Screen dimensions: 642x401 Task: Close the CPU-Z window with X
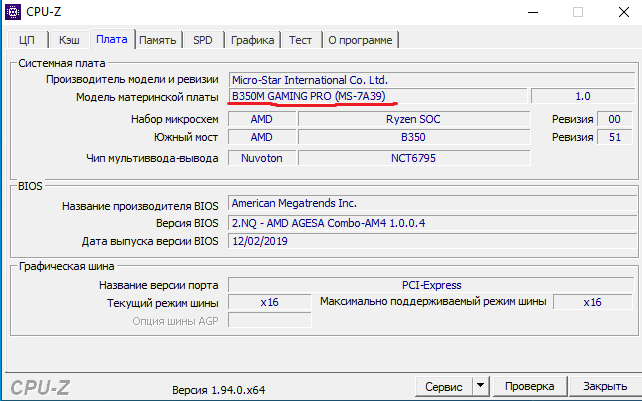tap(624, 12)
